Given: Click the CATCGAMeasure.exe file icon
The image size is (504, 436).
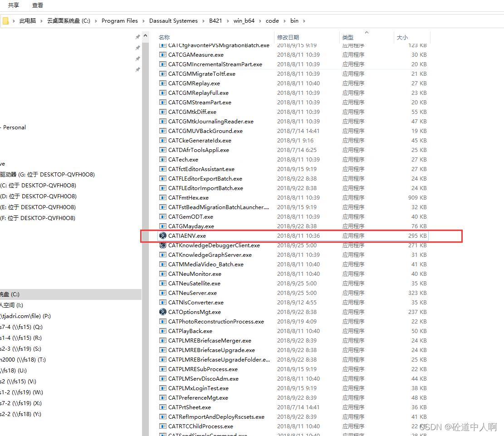Looking at the screenshot, I should click(163, 54).
